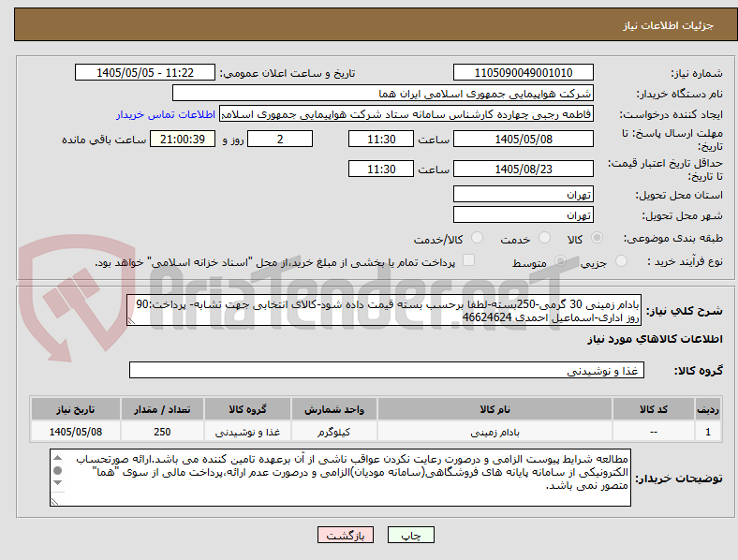Click the goods group field غذا و نوشیدنی
This screenshot has height=560, width=738.
click(x=387, y=370)
